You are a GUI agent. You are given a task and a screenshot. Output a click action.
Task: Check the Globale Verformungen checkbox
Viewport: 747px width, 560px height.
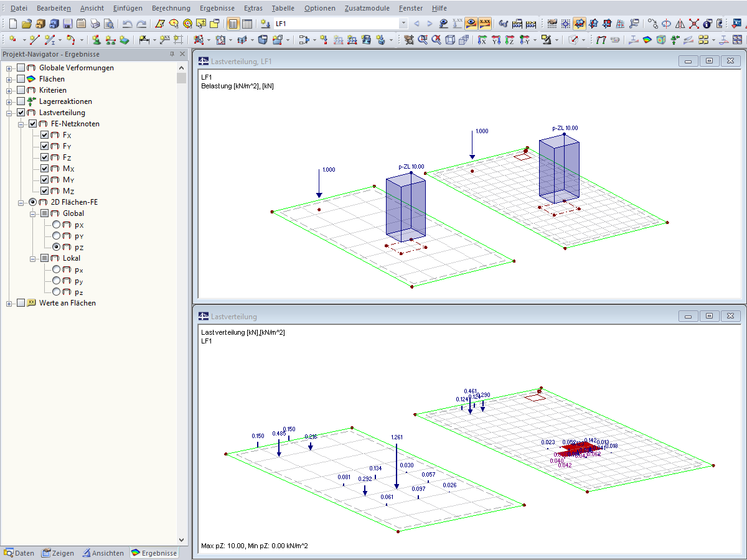click(x=21, y=68)
